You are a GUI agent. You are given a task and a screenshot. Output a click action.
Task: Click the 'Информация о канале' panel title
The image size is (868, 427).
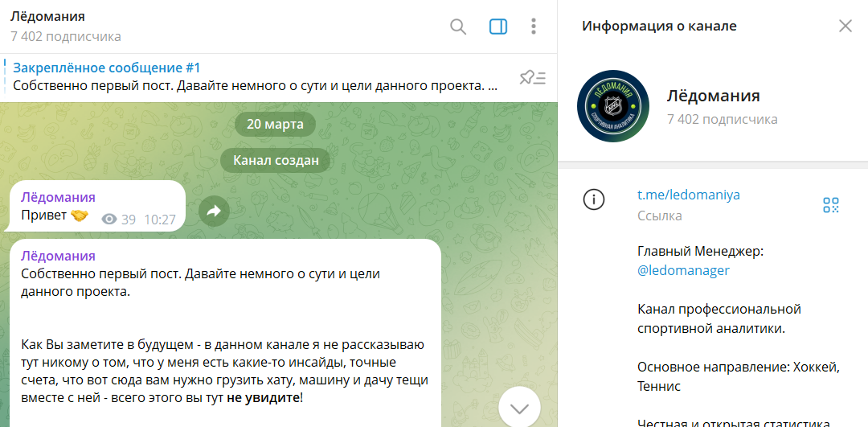659,26
